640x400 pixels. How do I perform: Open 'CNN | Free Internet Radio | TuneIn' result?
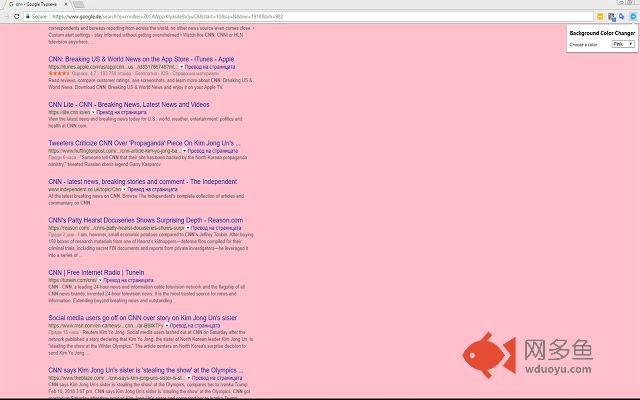[96, 272]
